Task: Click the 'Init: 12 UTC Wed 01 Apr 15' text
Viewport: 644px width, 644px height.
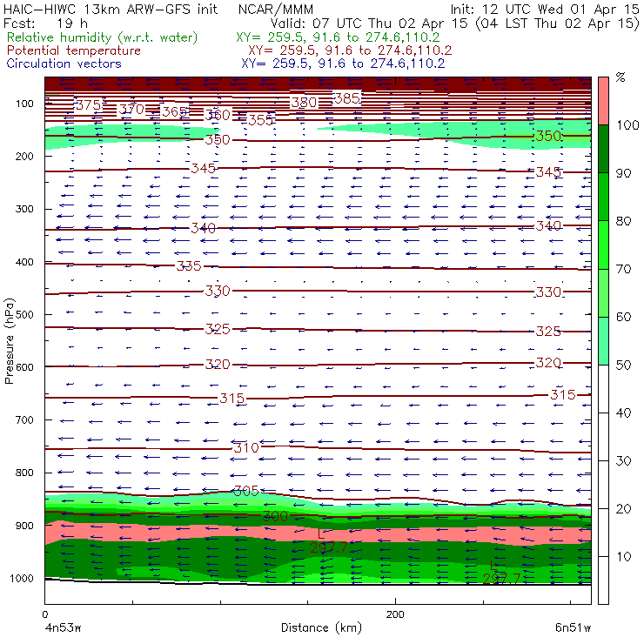Action: coord(545,10)
